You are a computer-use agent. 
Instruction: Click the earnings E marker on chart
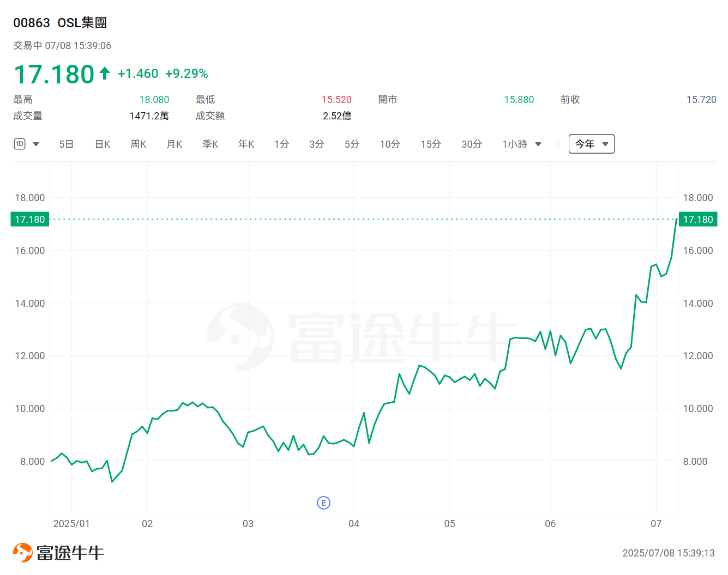coord(323,503)
